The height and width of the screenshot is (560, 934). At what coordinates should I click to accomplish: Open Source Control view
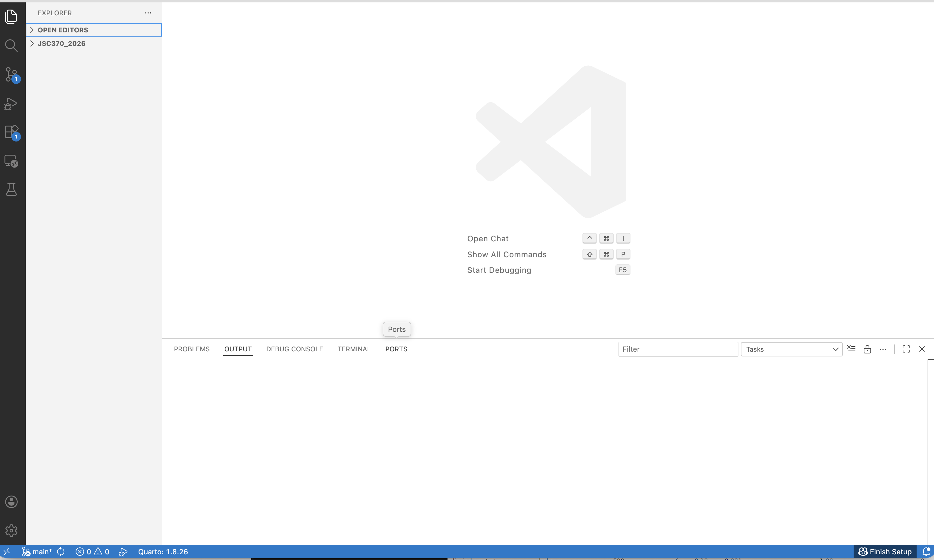click(11, 74)
